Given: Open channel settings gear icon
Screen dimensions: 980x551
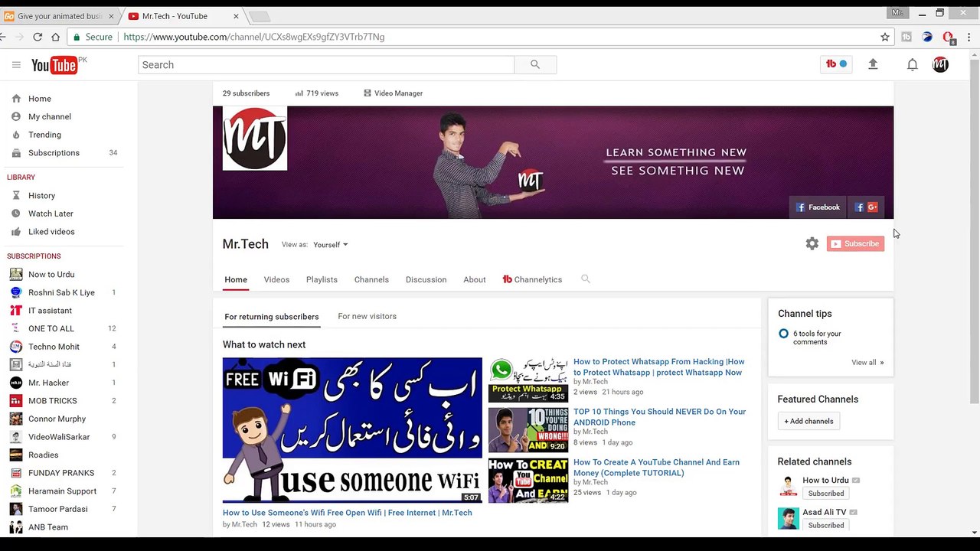Looking at the screenshot, I should pos(812,243).
